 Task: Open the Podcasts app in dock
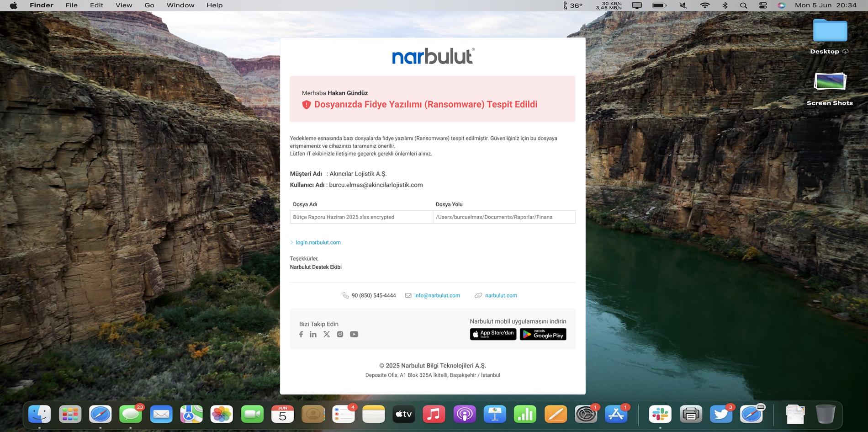pyautogui.click(x=464, y=414)
